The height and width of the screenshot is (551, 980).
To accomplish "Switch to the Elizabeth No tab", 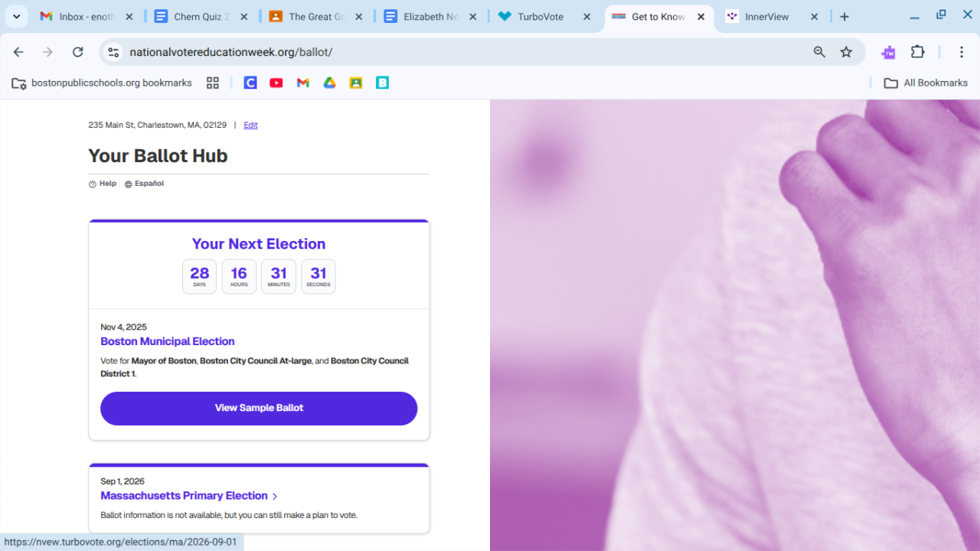I will tap(430, 17).
